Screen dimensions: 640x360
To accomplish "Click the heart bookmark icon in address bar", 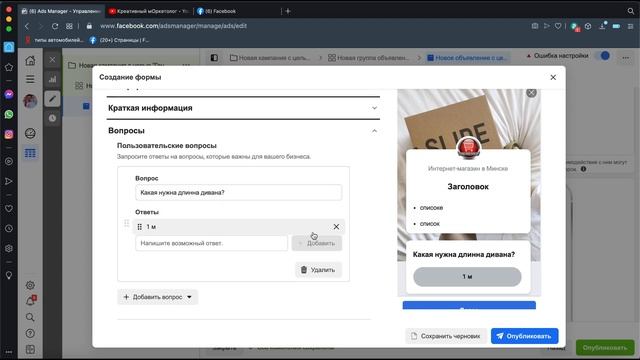I will point(558,26).
